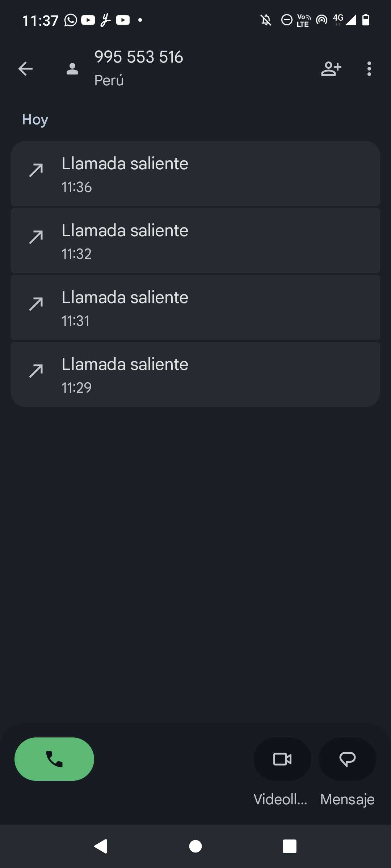Add number to contacts icon
Viewport: 391px width, 868px height.
point(331,69)
